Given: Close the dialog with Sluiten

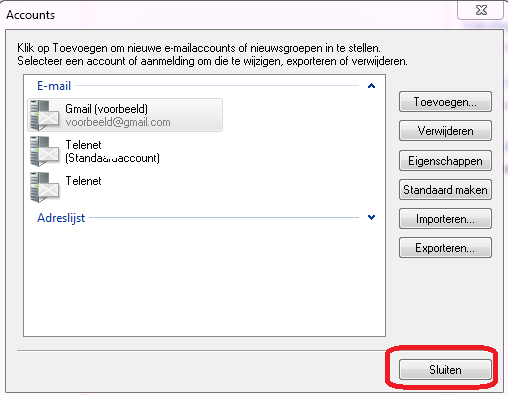Looking at the screenshot, I should 445,369.
